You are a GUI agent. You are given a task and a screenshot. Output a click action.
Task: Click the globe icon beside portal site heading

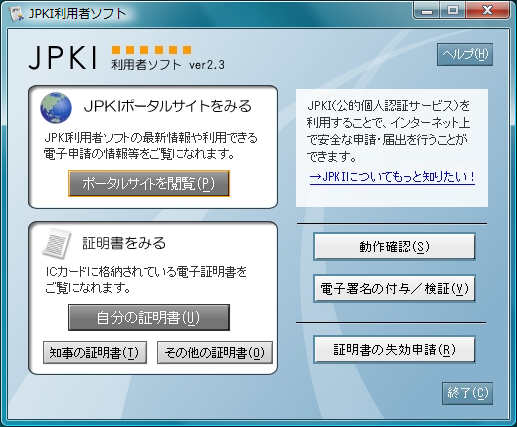click(x=56, y=108)
